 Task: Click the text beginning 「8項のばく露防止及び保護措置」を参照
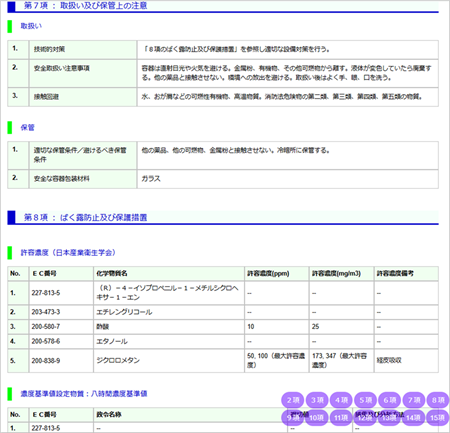236,49
